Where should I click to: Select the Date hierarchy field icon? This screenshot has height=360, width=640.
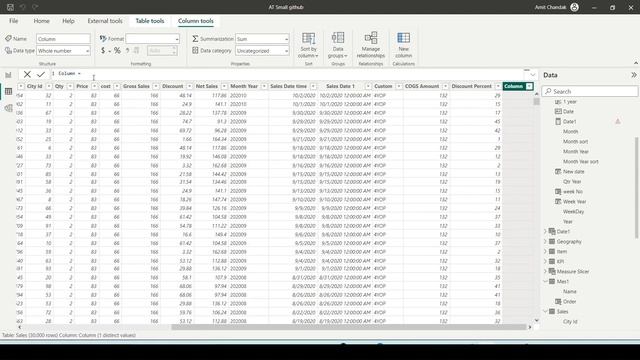(558, 111)
